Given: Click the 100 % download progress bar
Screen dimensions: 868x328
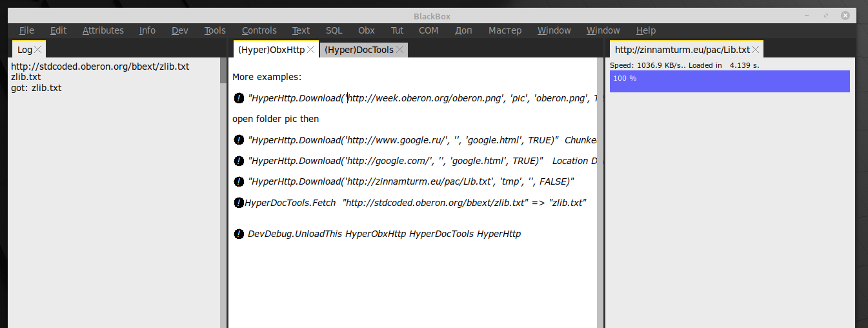Looking at the screenshot, I should 729,81.
